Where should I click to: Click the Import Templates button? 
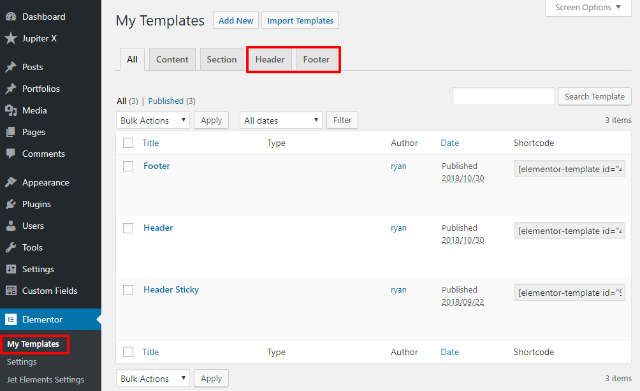tap(300, 20)
